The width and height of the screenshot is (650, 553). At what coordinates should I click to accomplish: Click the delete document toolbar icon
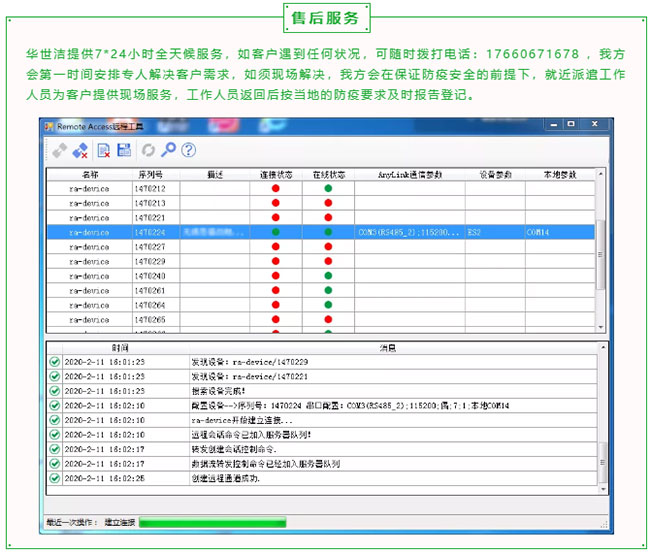point(103,150)
